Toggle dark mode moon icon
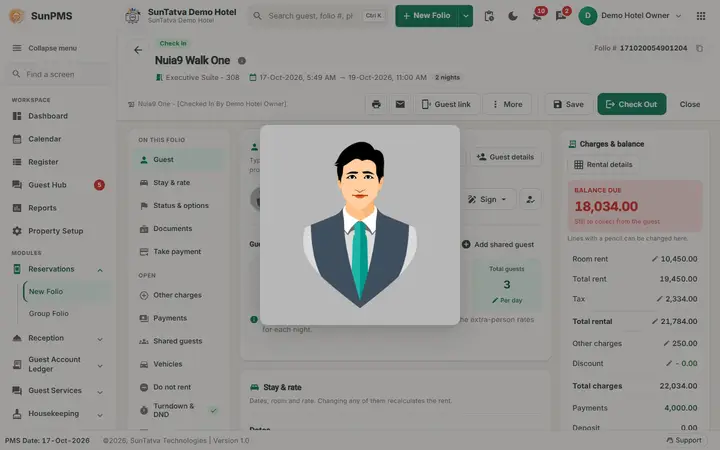The height and width of the screenshot is (450, 720). coord(513,16)
